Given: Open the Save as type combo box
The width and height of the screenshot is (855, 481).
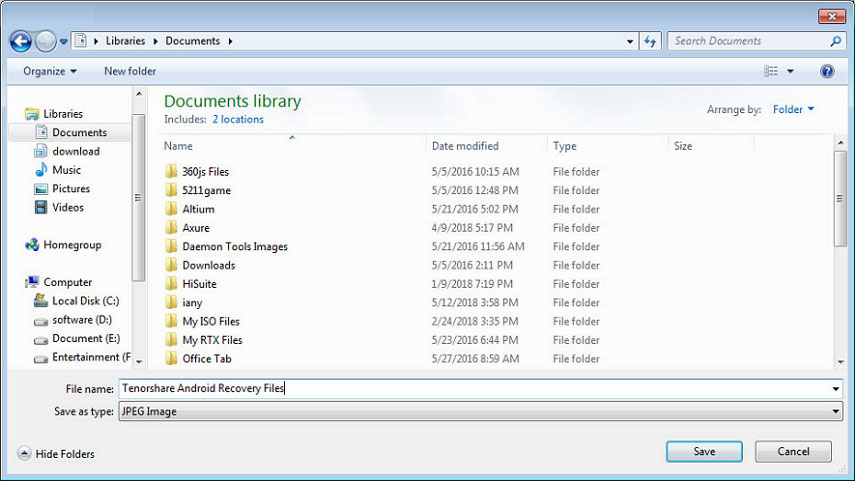Looking at the screenshot, I should coord(480,412).
